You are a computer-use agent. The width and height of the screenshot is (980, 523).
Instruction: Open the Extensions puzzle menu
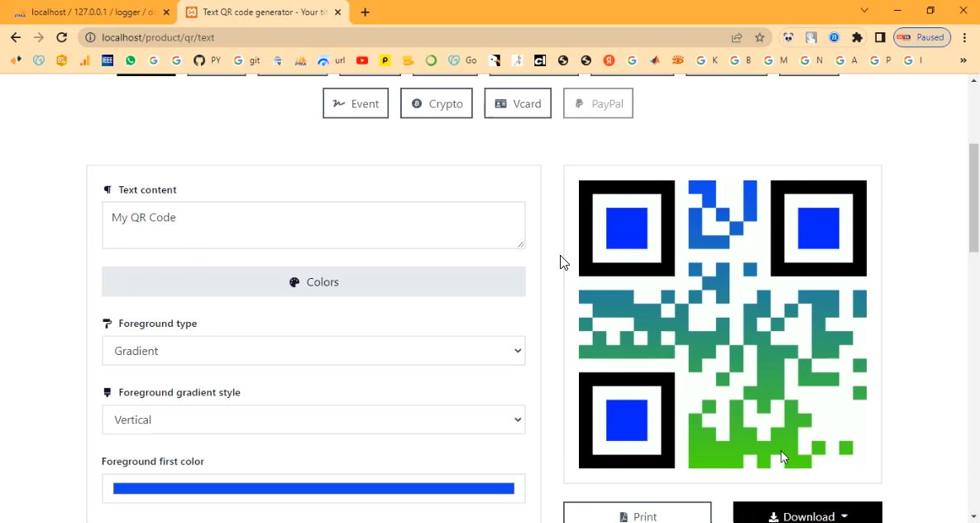click(x=857, y=37)
